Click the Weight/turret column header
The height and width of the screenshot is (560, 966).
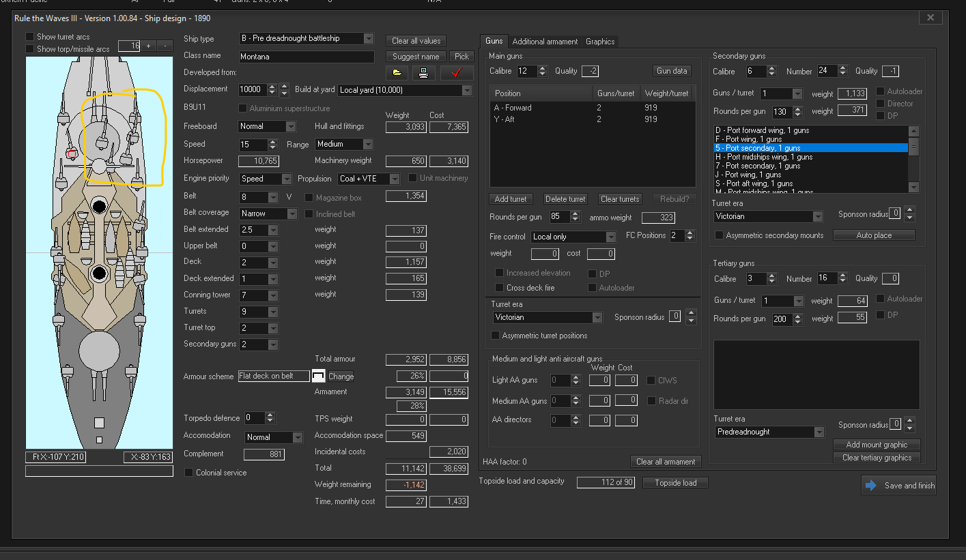pos(666,93)
